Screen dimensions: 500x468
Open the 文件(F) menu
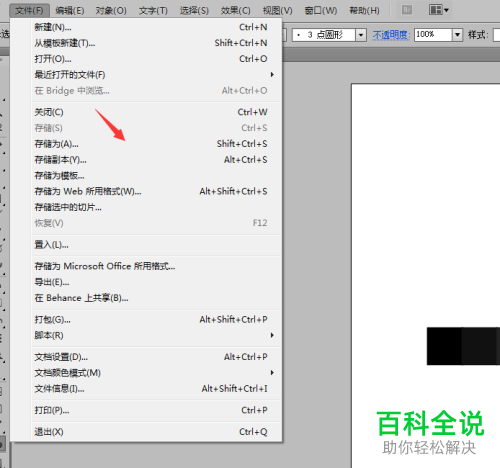pos(29,11)
